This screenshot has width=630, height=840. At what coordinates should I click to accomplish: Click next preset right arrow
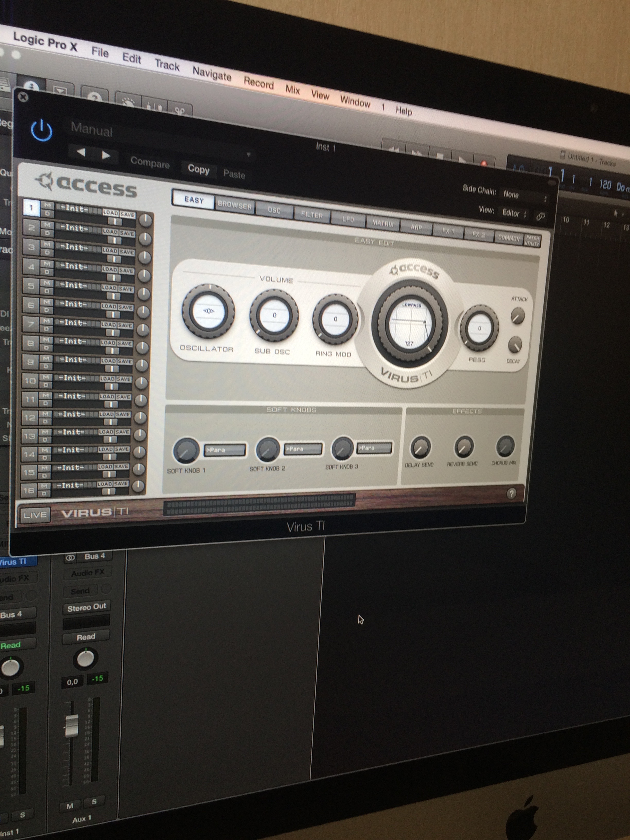pyautogui.click(x=106, y=155)
